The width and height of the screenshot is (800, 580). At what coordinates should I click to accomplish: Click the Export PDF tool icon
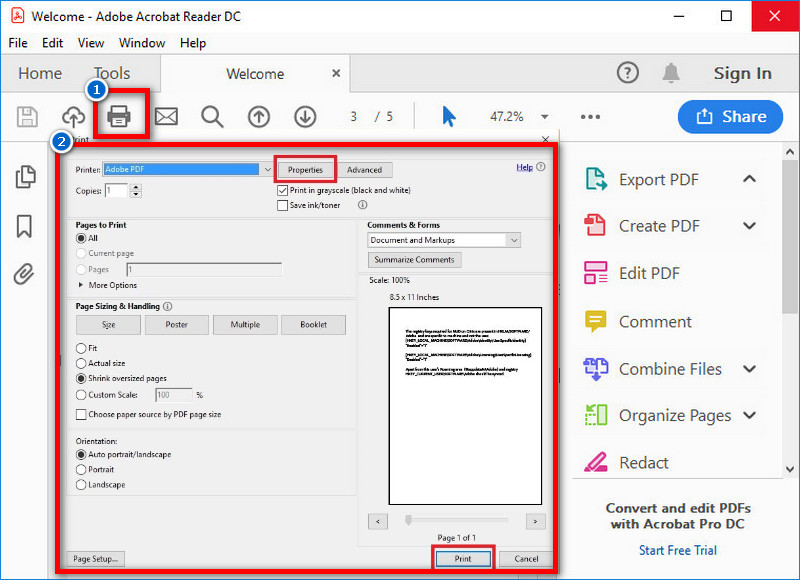(595, 179)
